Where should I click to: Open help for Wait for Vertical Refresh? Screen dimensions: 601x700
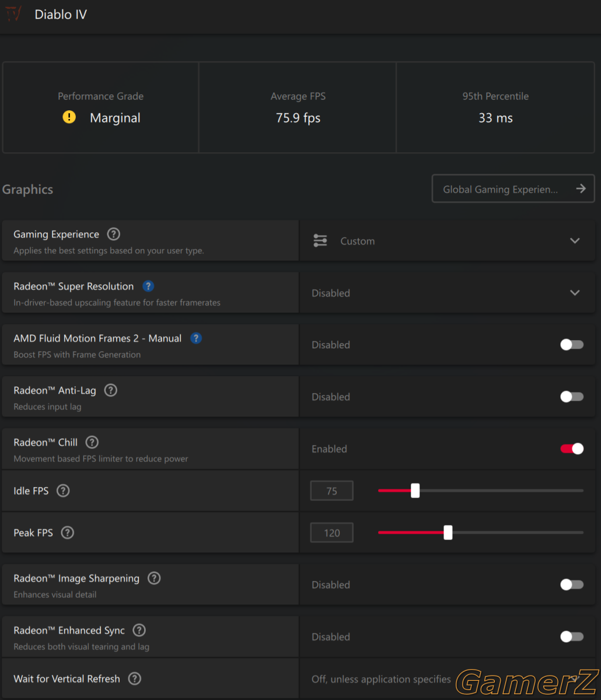(135, 678)
